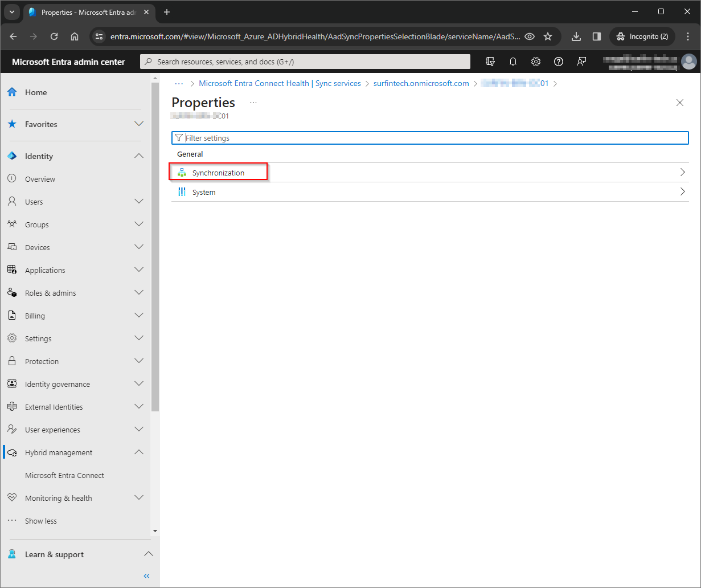Expand the Groups chevron
Image resolution: width=701 pixels, height=588 pixels.
tap(139, 224)
